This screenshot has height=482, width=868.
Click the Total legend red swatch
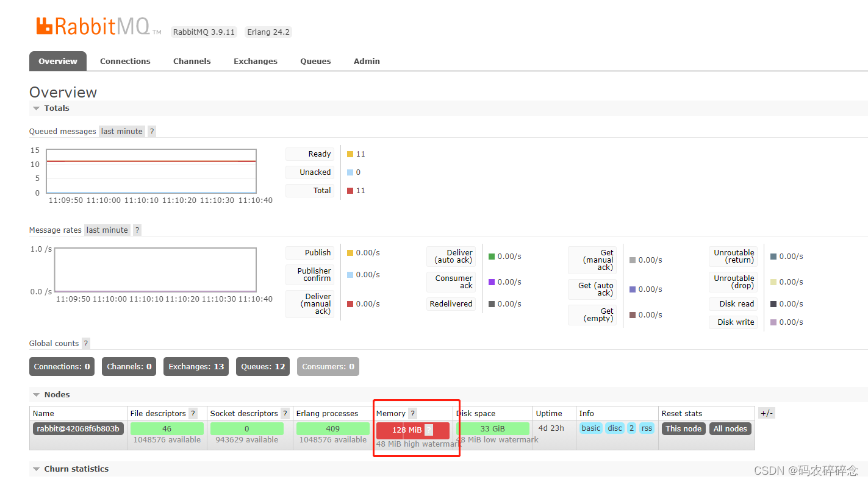click(x=350, y=191)
